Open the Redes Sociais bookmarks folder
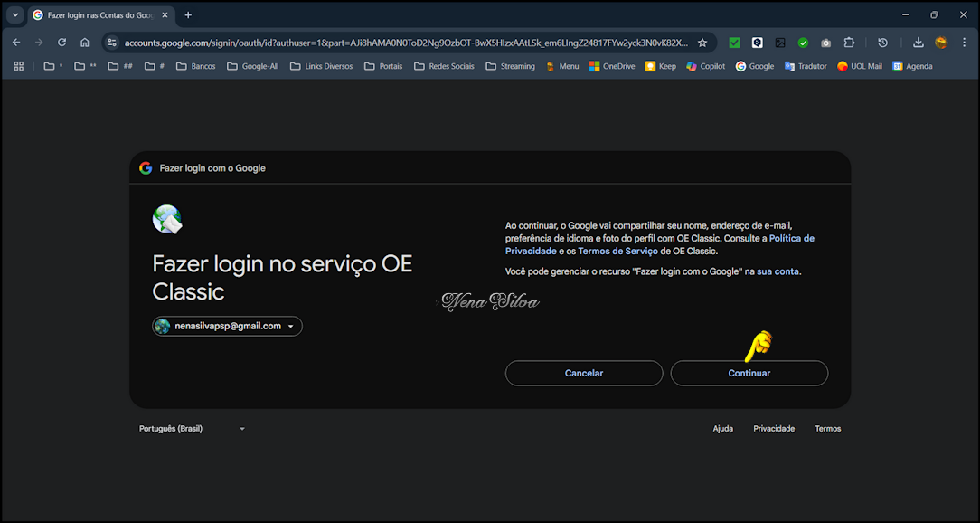 coord(444,66)
